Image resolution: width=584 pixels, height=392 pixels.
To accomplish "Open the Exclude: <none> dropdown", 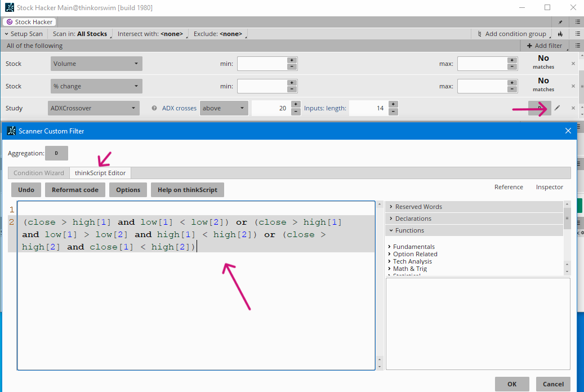I will [219, 34].
